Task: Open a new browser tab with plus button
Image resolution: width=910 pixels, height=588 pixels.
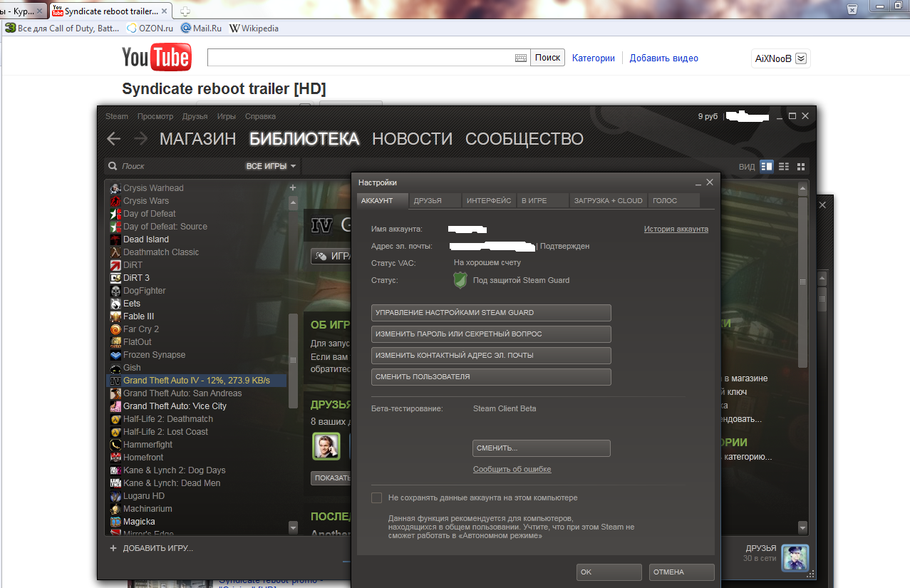Action: click(x=185, y=11)
